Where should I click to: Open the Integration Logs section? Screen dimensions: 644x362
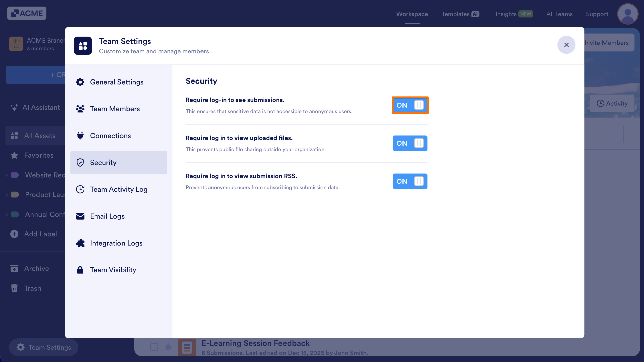(118, 243)
